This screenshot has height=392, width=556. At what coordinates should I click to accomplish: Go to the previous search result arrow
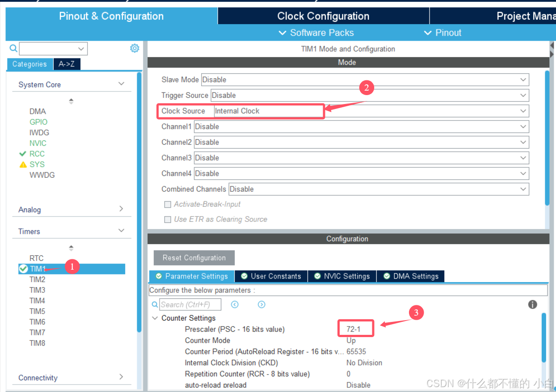[235, 304]
